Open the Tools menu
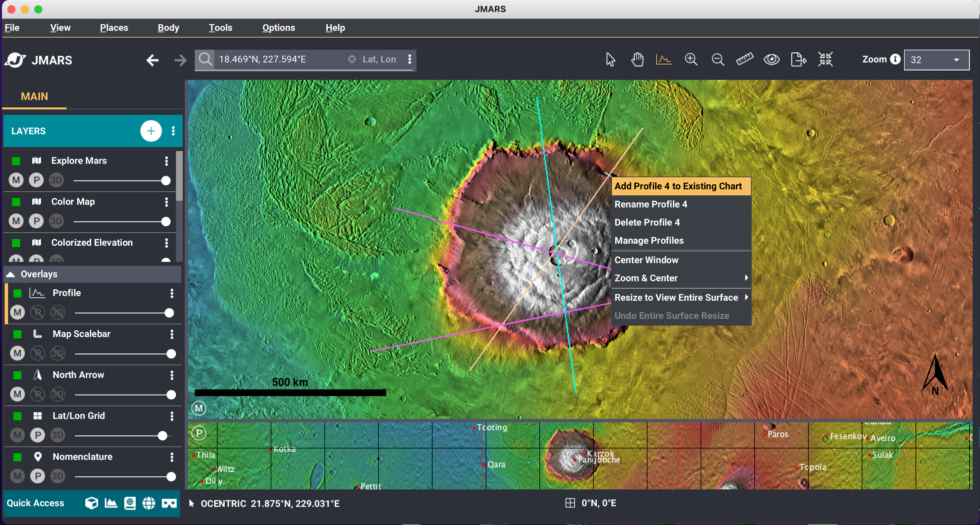 click(220, 28)
